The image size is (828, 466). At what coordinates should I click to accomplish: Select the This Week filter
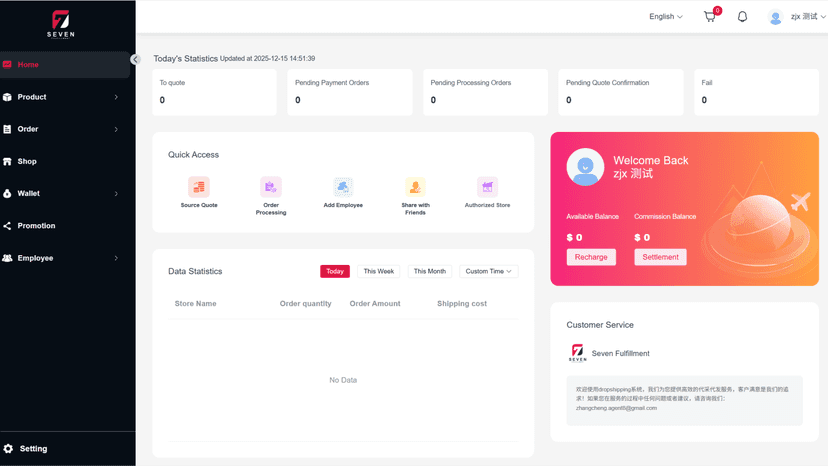379,271
